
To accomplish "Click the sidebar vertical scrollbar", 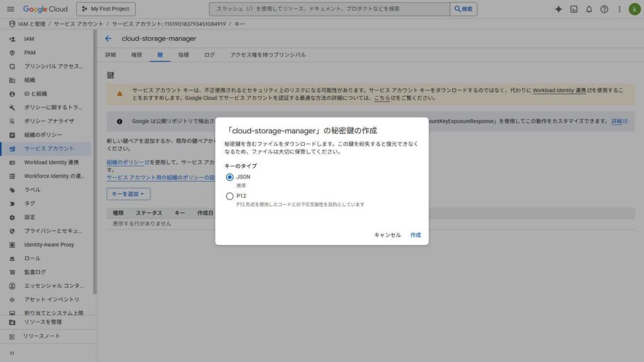I will point(95,162).
